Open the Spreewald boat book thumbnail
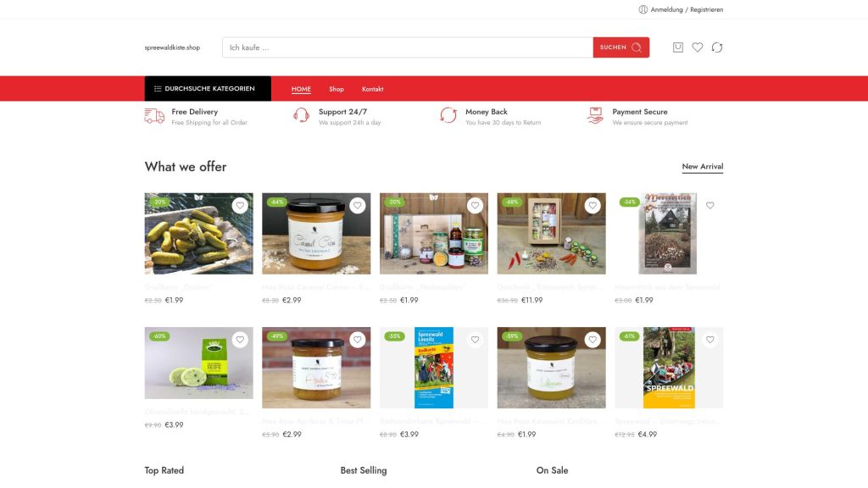The height and width of the screenshot is (488, 868). pos(669,368)
